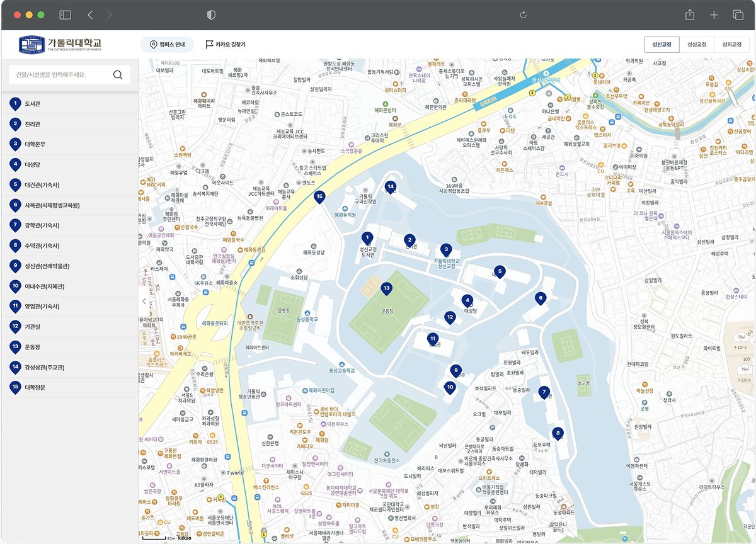Image resolution: width=756 pixels, height=544 pixels.
Task: Click map pin 2 on the map
Action: click(409, 241)
